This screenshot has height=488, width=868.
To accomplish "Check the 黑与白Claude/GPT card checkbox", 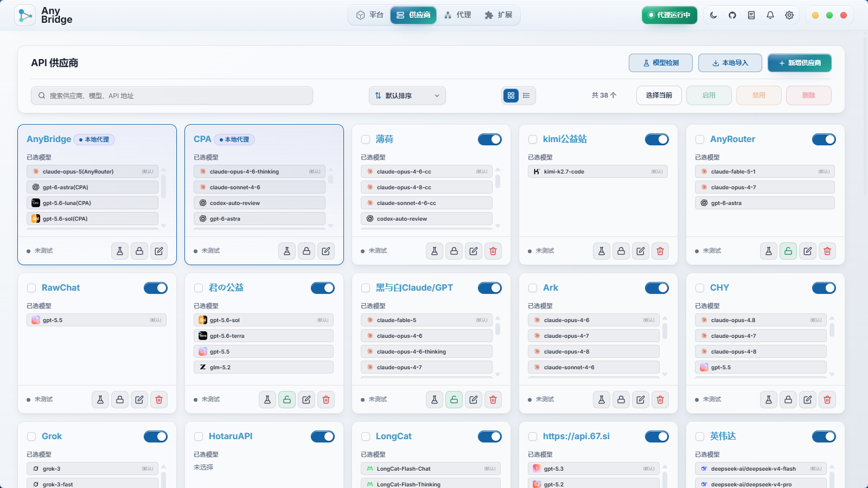I will (x=366, y=288).
